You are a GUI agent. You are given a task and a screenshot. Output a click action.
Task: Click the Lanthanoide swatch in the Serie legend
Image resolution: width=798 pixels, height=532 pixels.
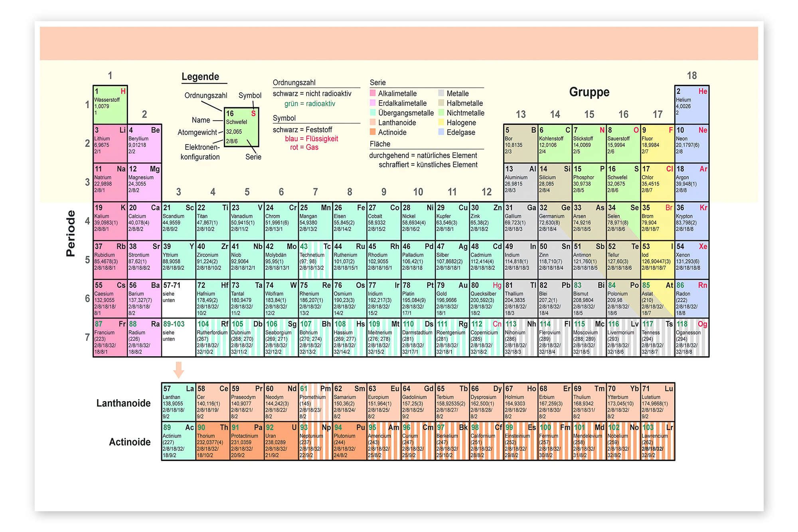[373, 122]
